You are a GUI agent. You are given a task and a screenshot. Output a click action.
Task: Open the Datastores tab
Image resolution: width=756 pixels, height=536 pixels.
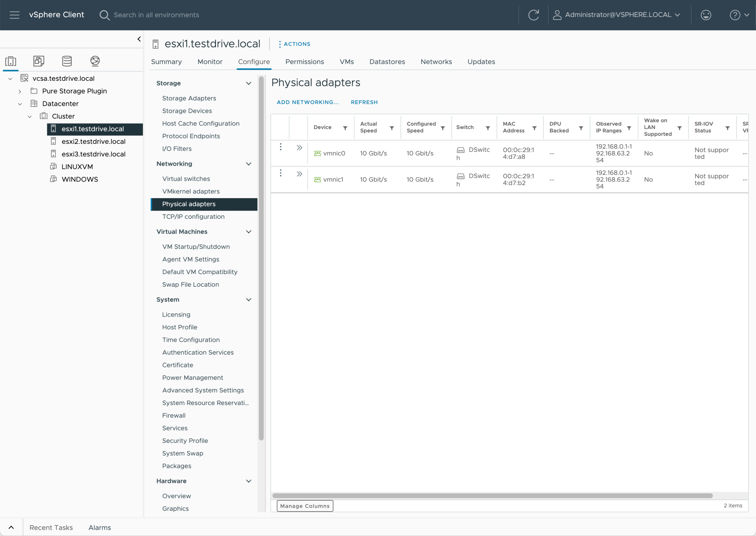(387, 62)
